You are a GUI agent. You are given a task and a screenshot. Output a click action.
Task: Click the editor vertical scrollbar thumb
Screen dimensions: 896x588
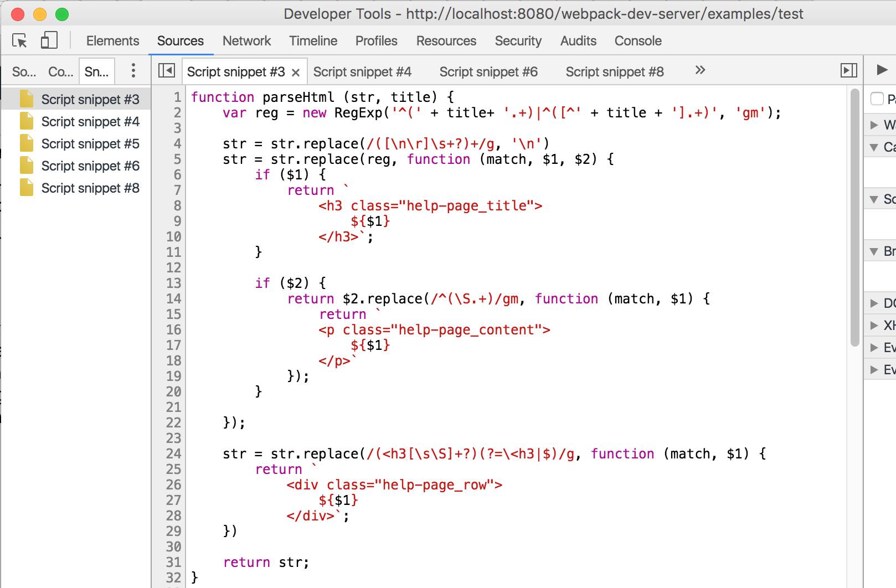854,218
